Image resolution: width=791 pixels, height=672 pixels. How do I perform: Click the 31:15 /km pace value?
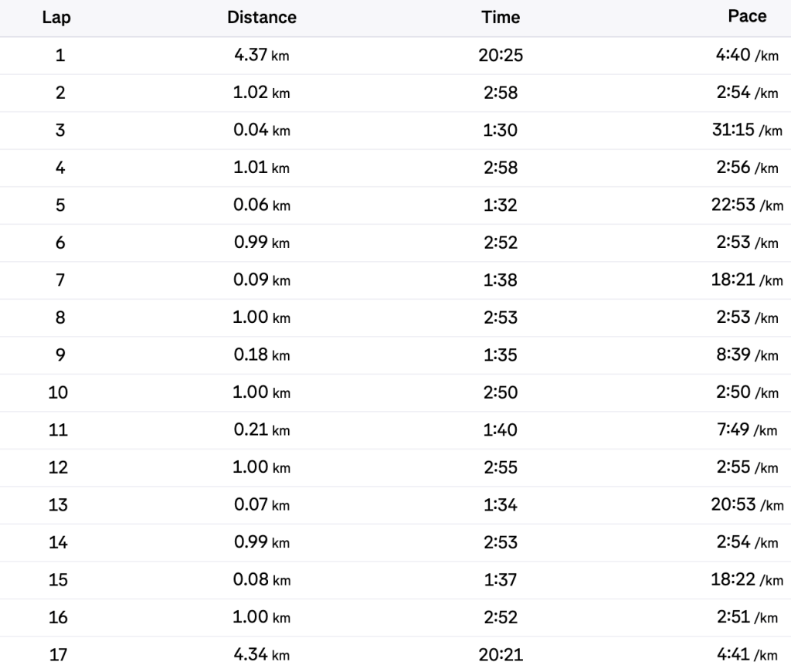click(x=746, y=131)
